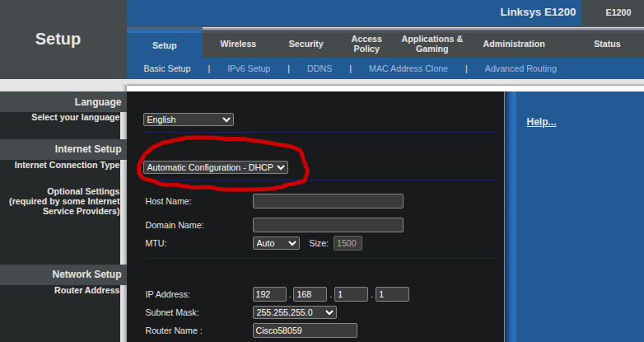Open Access Policy tab
This screenshot has height=342, width=644.
point(366,44)
